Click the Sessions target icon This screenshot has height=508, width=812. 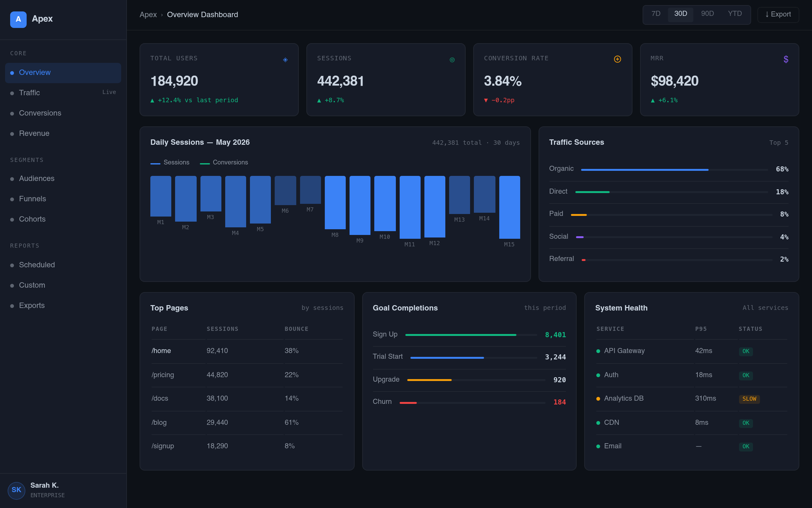coord(452,60)
